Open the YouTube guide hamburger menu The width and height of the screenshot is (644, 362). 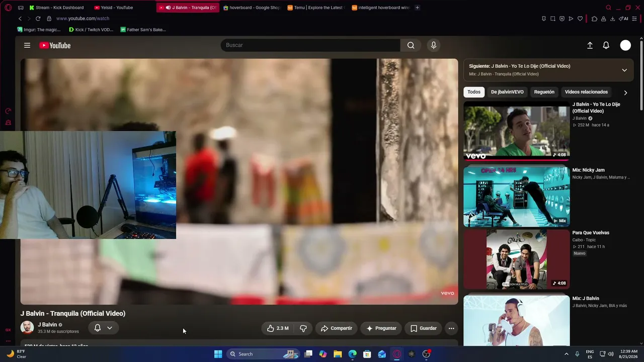tap(27, 45)
